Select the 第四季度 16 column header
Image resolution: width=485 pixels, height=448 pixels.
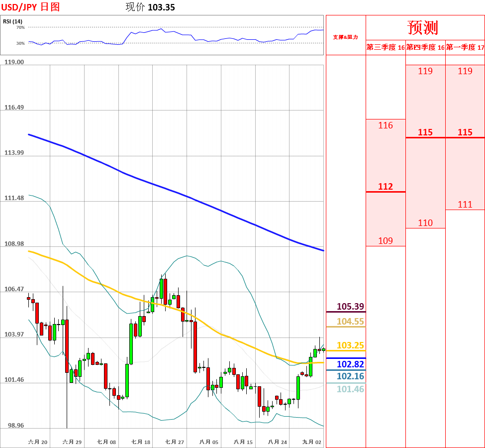[425, 47]
